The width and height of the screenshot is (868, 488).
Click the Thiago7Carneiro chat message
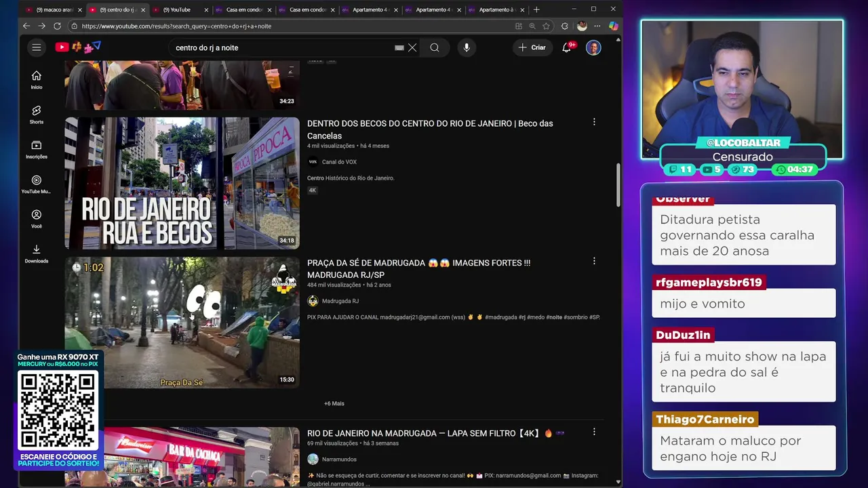[744, 449]
